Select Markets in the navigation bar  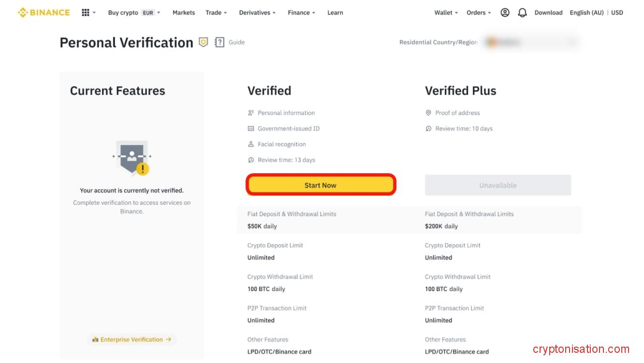click(184, 13)
